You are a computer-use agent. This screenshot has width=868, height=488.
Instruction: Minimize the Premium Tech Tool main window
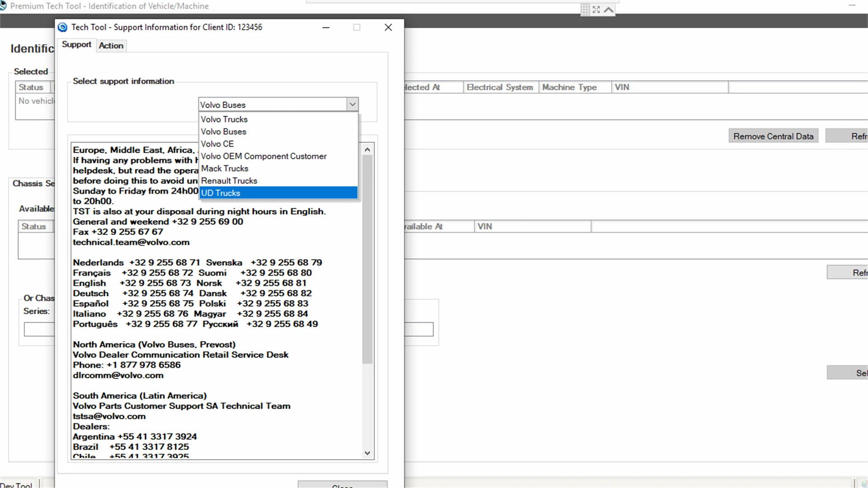click(852, 6)
